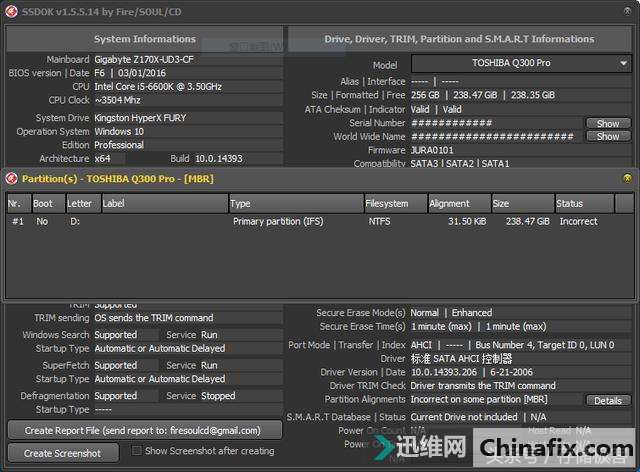Click BIOS date '03/01/2016' value
The width and height of the screenshot is (640, 472).
point(142,73)
